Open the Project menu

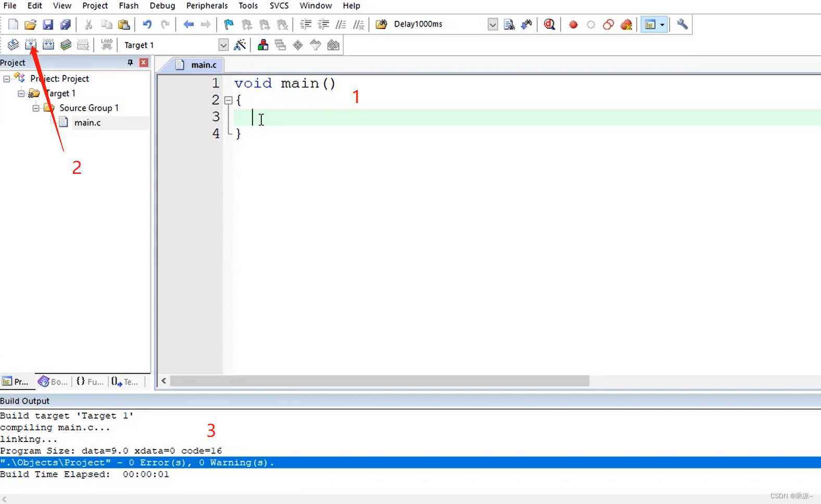point(95,6)
